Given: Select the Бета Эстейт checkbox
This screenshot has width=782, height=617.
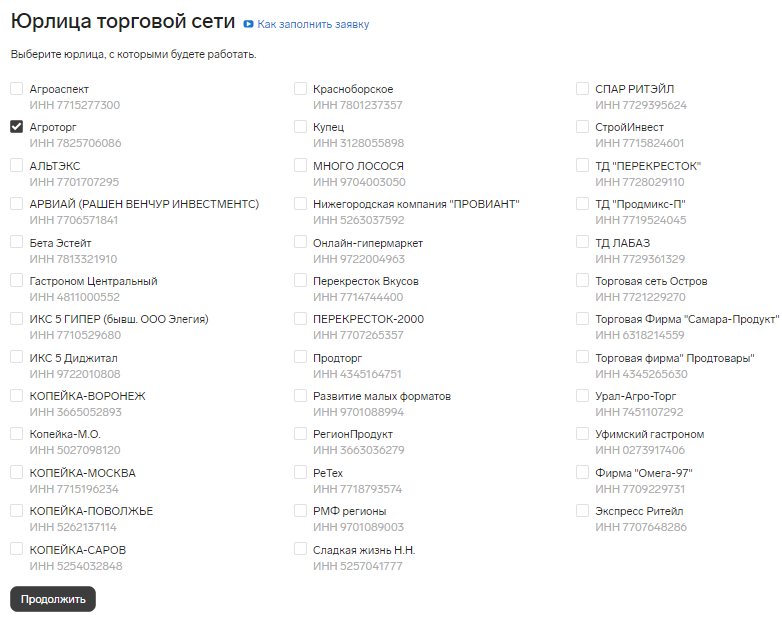Looking at the screenshot, I should (x=16, y=242).
